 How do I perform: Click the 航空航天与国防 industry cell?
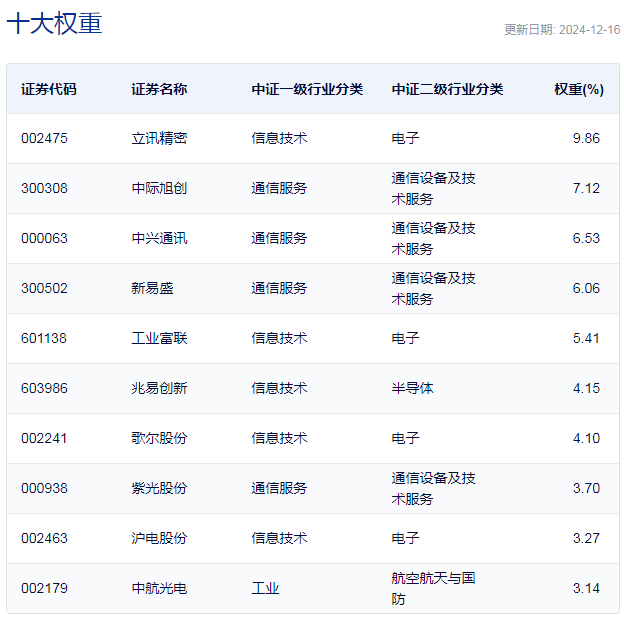tap(433, 589)
